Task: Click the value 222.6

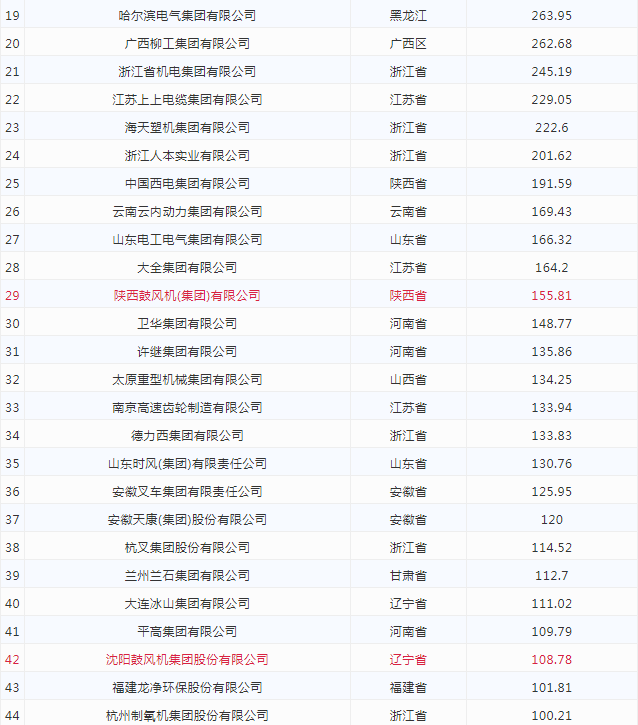Action: pyautogui.click(x=552, y=128)
